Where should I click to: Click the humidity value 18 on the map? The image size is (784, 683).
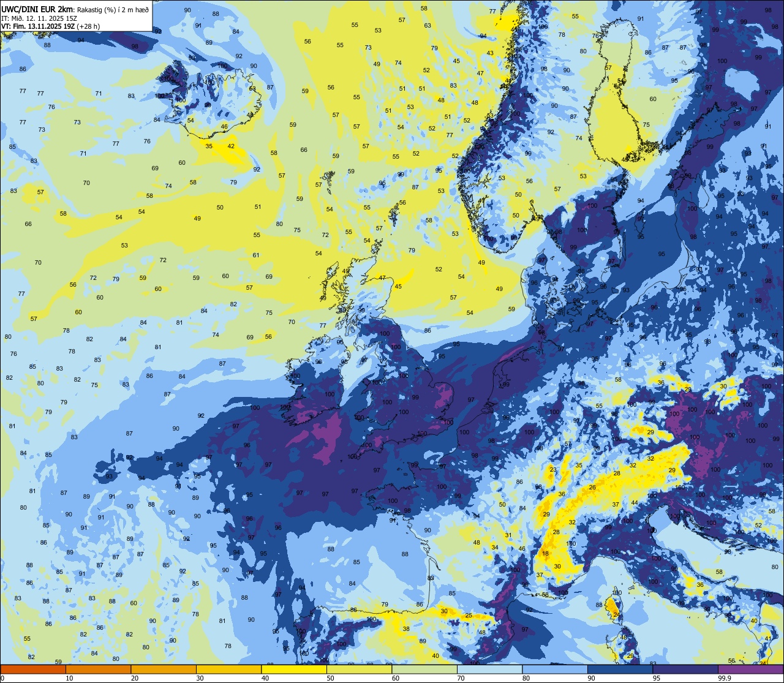(x=546, y=554)
